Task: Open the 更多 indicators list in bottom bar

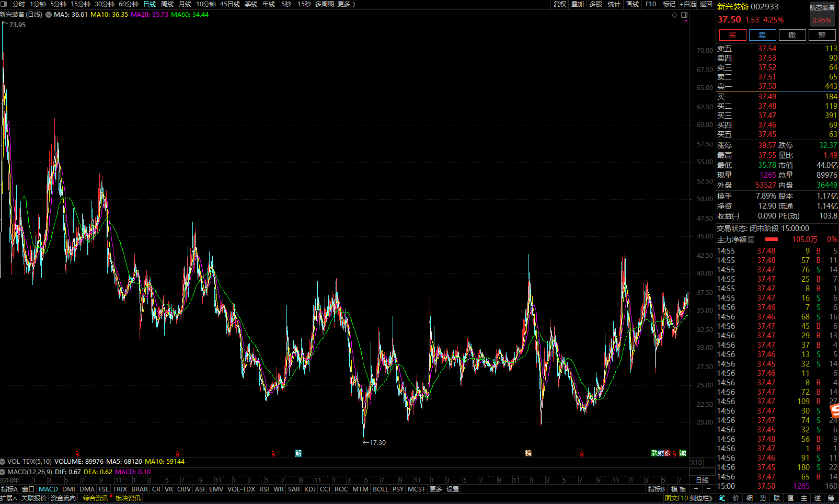Action: [436, 489]
